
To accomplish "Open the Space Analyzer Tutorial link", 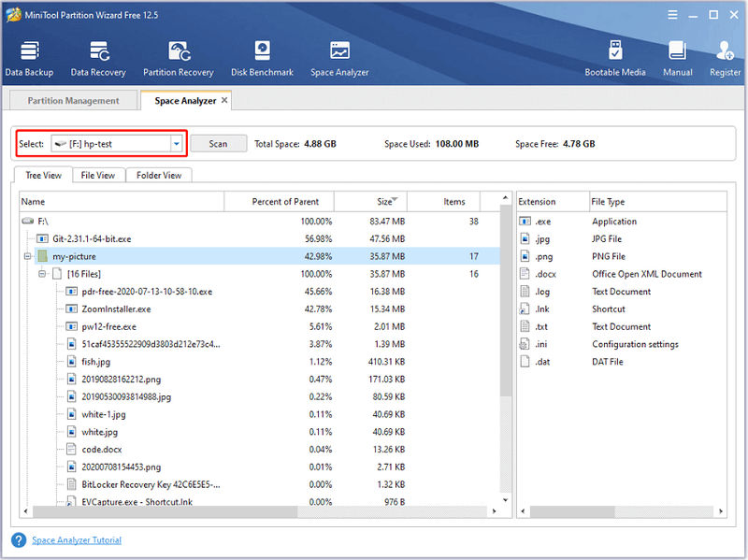I will coord(77,540).
